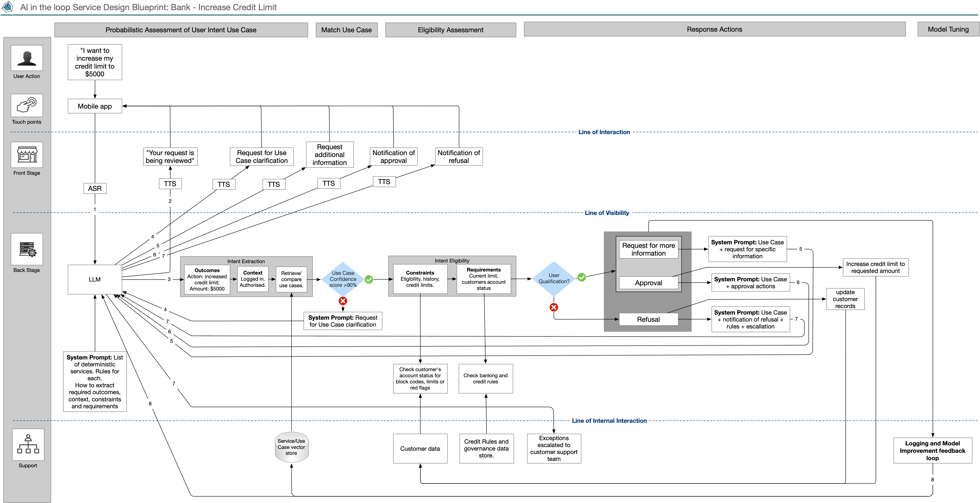Click the diagram title about Increase Credit Limit
980x503 pixels.
148,7
